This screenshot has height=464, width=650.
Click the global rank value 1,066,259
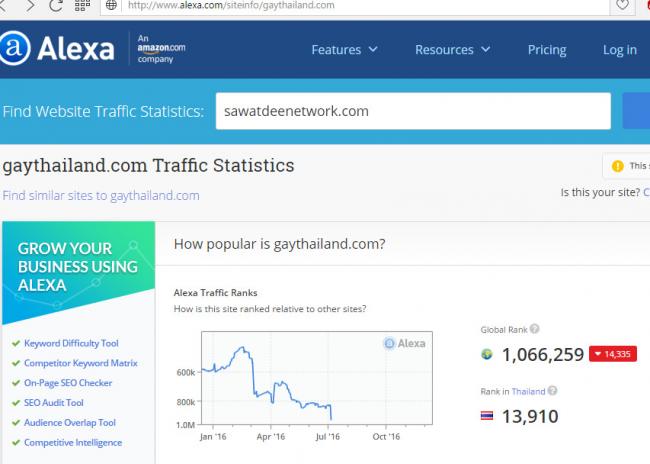[x=543, y=355]
